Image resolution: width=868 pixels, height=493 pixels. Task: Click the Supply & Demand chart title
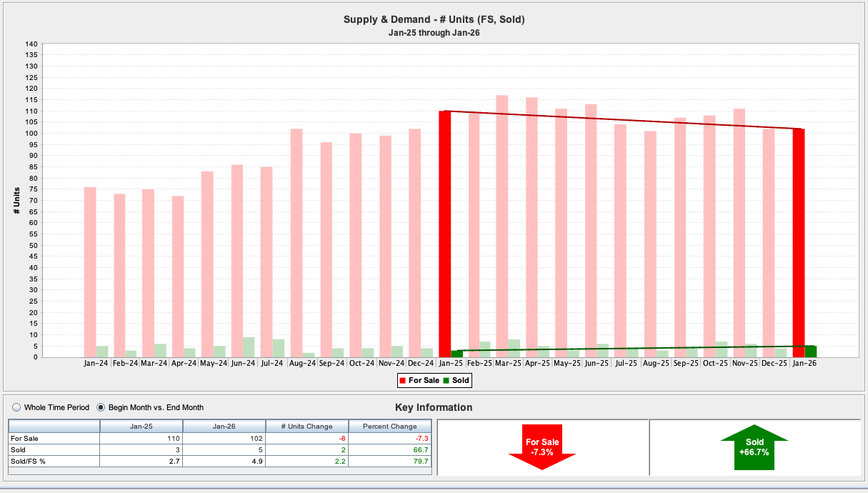coord(434,20)
